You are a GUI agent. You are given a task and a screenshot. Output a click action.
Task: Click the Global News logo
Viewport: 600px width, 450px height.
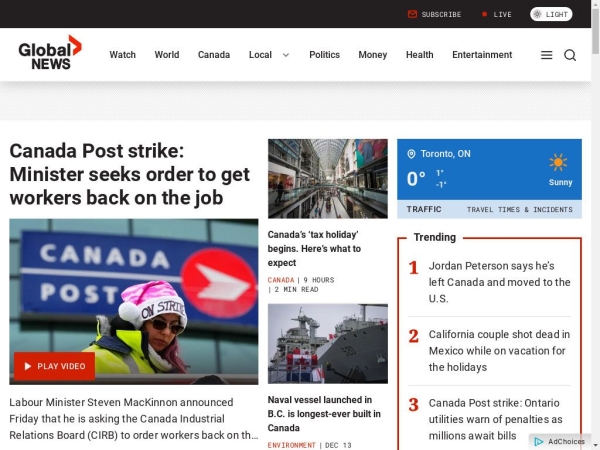coord(50,53)
